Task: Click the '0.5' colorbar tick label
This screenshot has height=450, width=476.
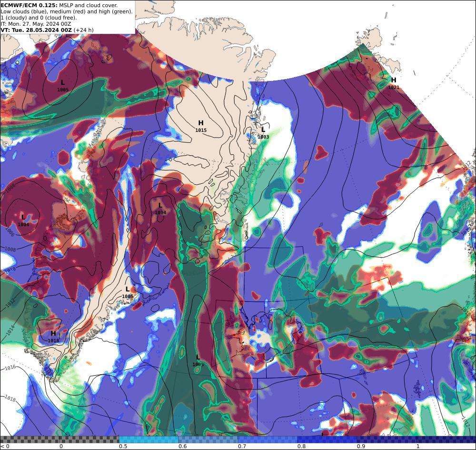Action: [123, 446]
